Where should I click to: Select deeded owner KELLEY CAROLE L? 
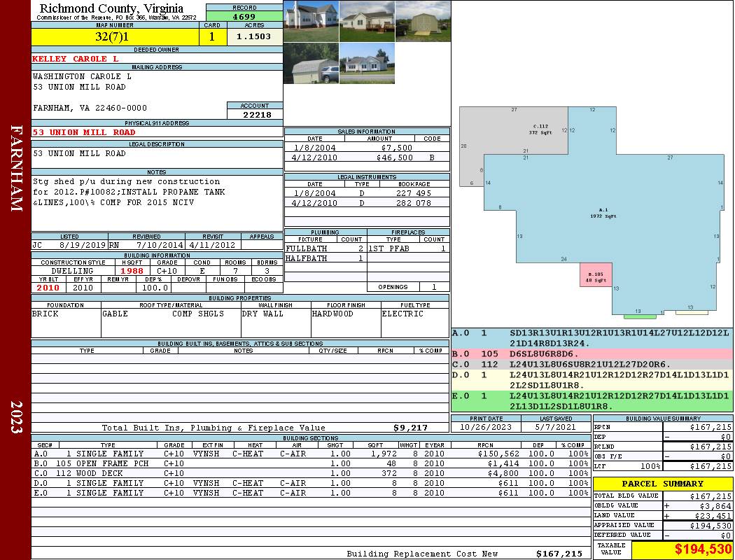pyautogui.click(x=75, y=59)
